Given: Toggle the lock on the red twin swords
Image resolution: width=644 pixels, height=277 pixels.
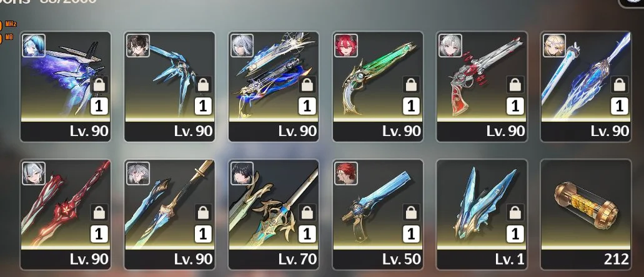Looking at the screenshot, I should click(99, 213).
